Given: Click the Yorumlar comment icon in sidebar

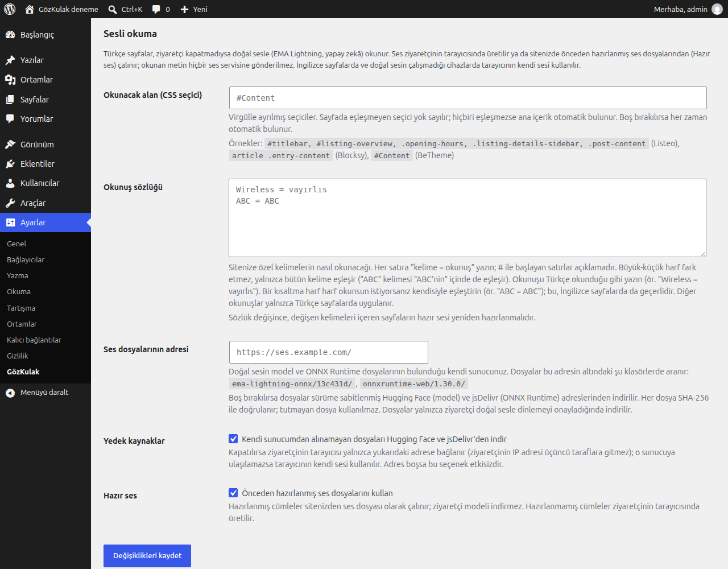Looking at the screenshot, I should click(10, 119).
